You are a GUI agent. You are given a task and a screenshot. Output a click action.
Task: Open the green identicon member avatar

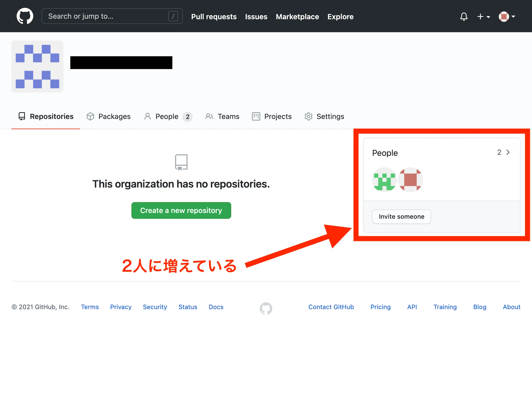click(384, 180)
